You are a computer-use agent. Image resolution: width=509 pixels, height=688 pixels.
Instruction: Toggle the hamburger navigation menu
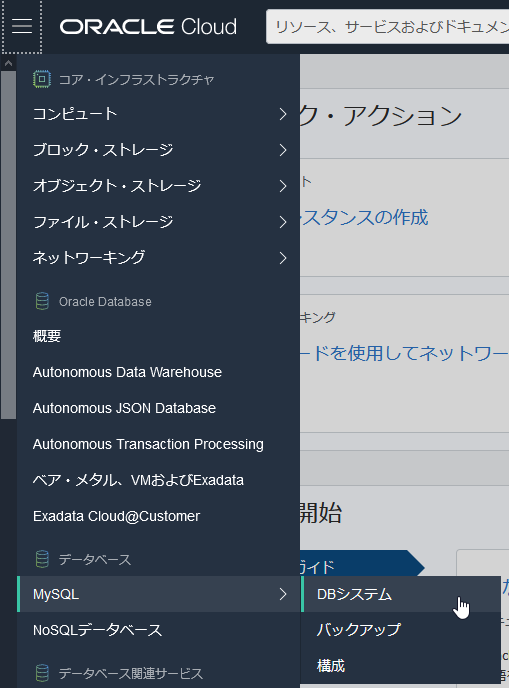22,26
